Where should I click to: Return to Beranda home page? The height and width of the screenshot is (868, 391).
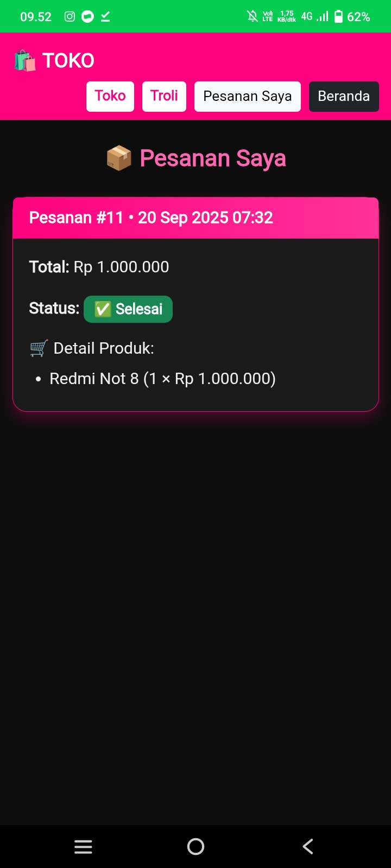pos(344,96)
